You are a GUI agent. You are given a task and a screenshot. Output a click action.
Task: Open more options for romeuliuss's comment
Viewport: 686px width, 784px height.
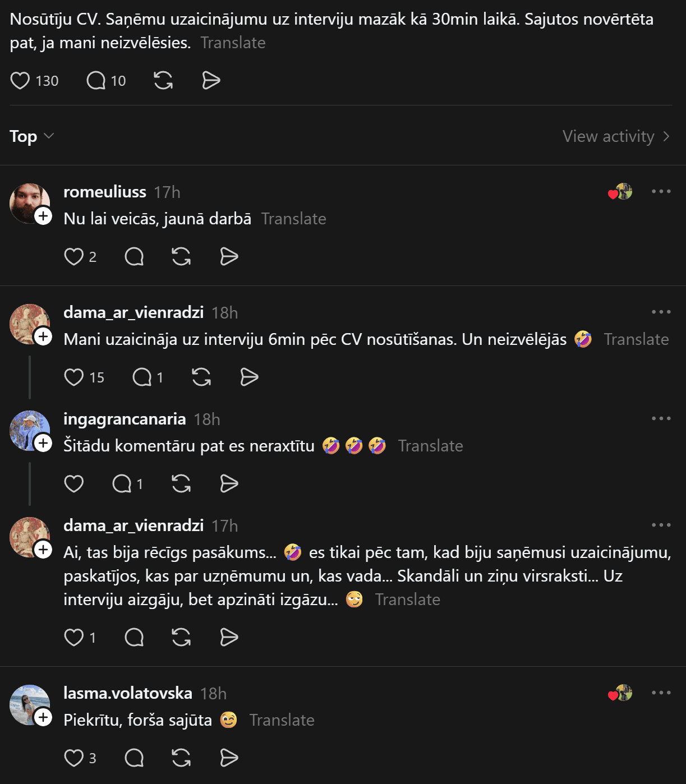(661, 192)
